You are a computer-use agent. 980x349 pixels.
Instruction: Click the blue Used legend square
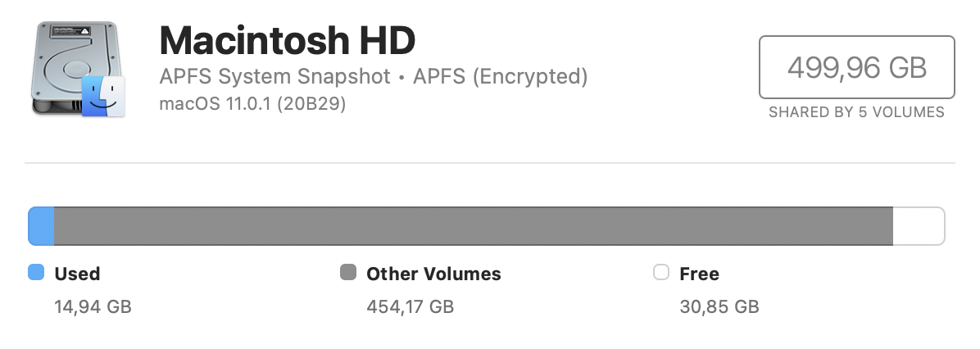point(36,273)
